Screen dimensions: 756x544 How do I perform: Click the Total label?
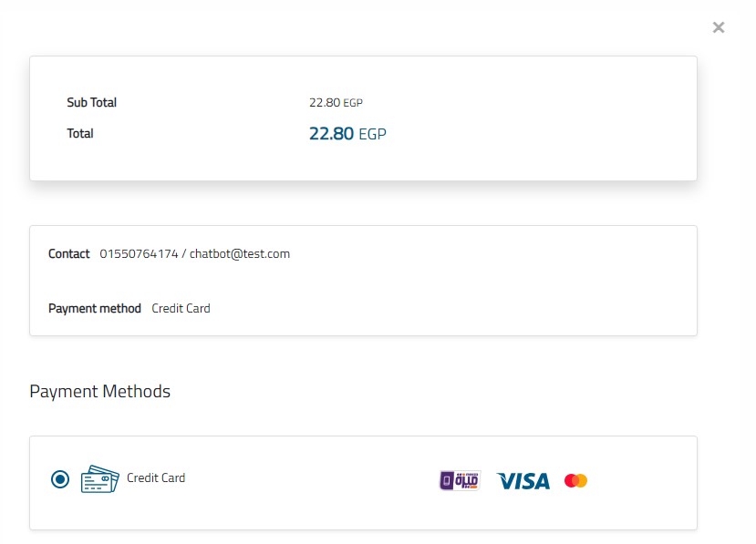[80, 133]
